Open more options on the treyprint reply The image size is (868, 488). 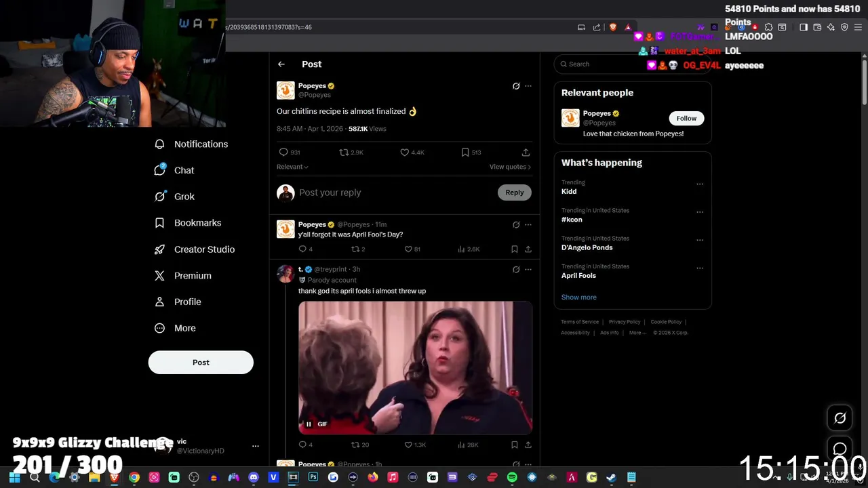point(528,269)
